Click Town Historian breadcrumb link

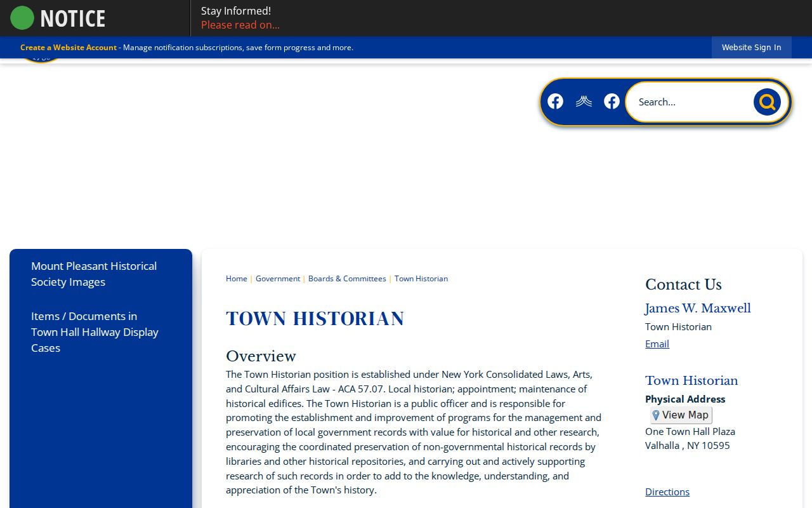421,279
